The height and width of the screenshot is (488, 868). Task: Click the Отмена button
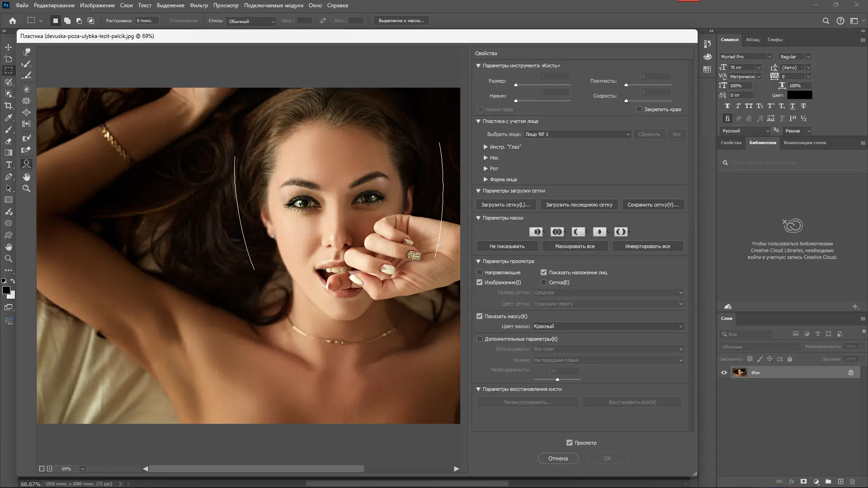tap(557, 458)
